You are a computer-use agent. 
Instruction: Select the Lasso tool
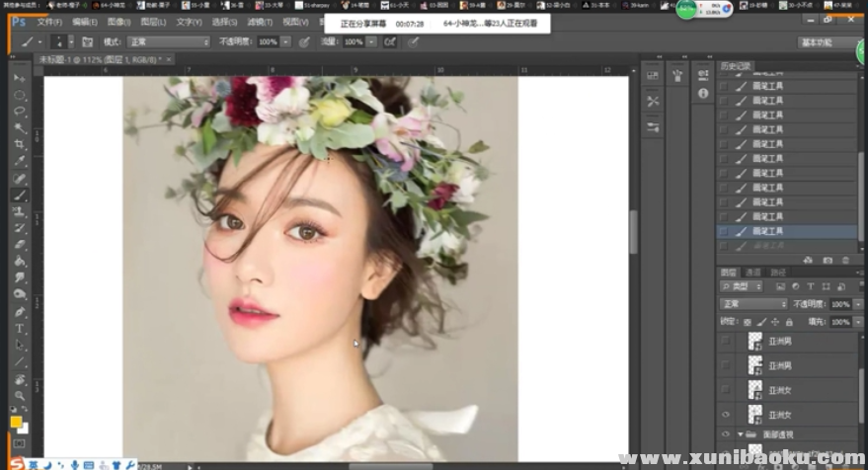[x=19, y=112]
